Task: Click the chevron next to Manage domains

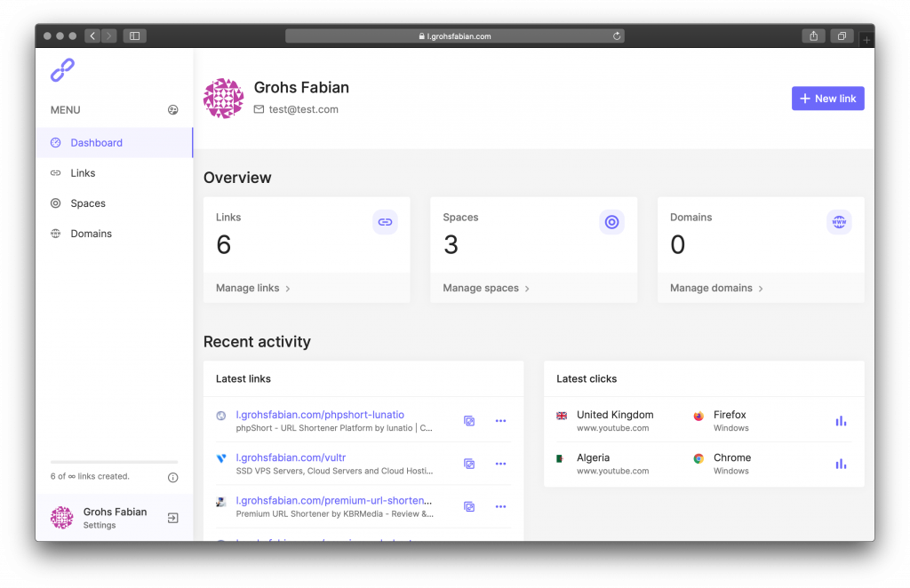Action: (x=761, y=288)
